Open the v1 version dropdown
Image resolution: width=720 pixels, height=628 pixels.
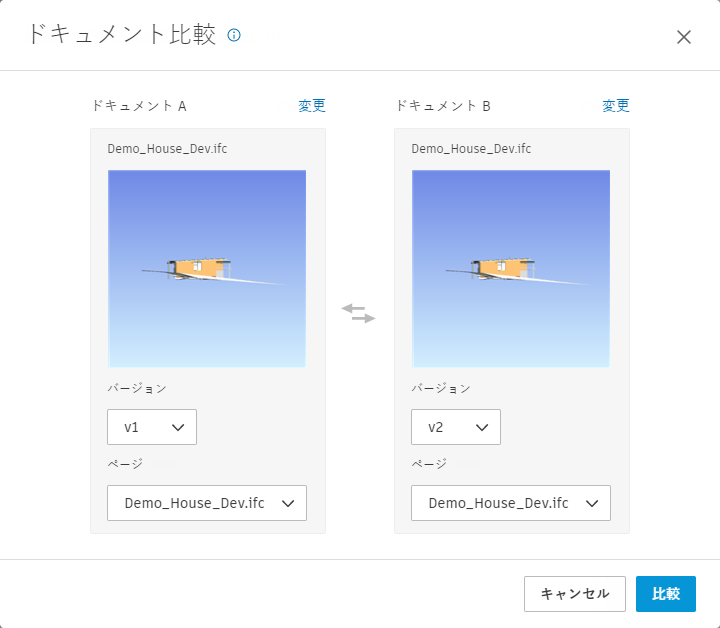152,427
